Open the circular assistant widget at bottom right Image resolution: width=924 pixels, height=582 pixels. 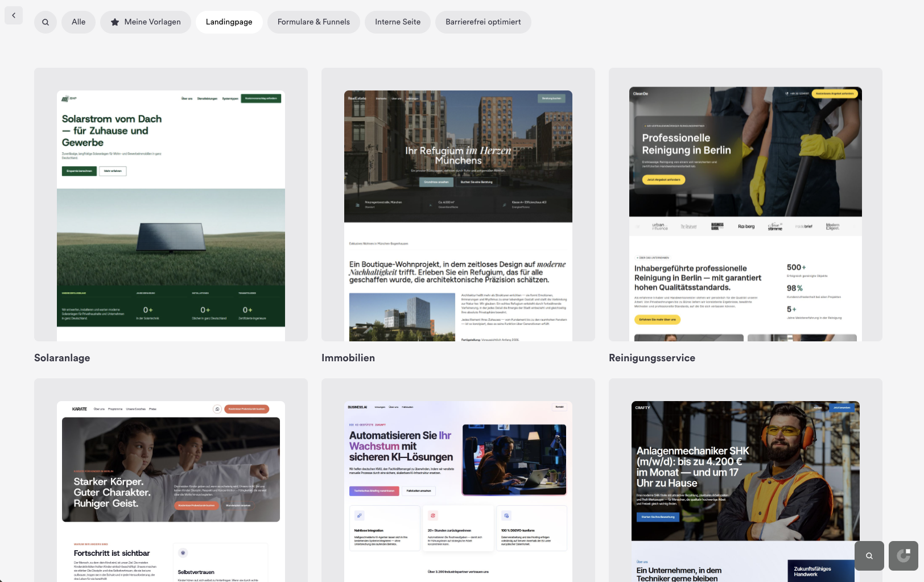click(904, 556)
